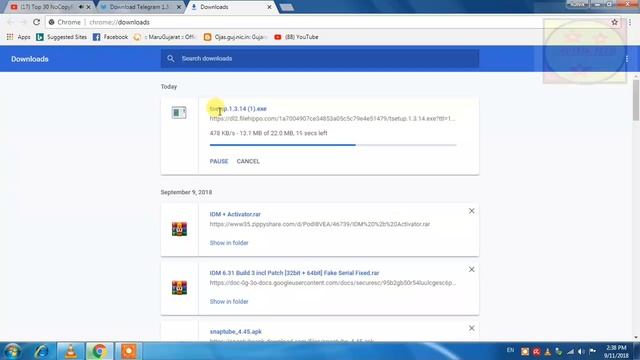Image resolution: width=640 pixels, height=360 pixels.
Task: Remove IDM 6.31 Build 3 from the list
Action: [471, 269]
